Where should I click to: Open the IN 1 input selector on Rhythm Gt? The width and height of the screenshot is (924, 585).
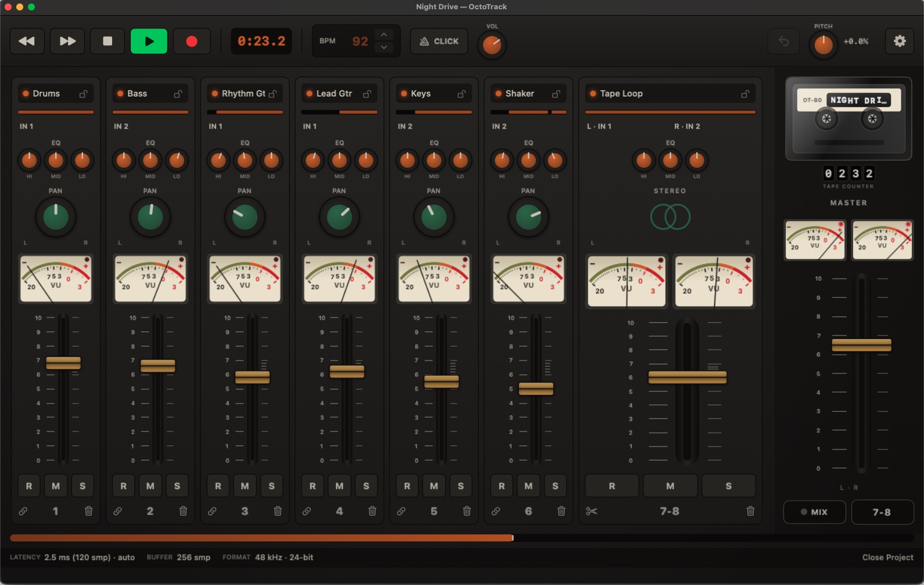click(215, 126)
